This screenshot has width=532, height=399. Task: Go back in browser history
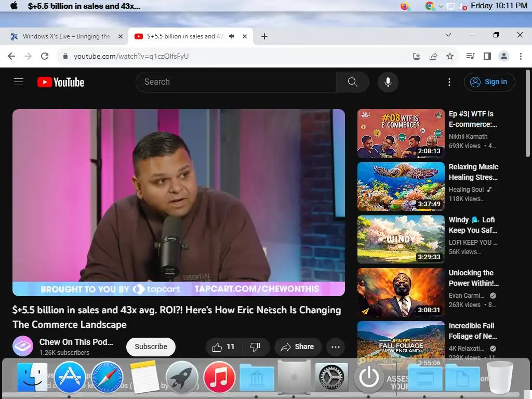click(11, 56)
